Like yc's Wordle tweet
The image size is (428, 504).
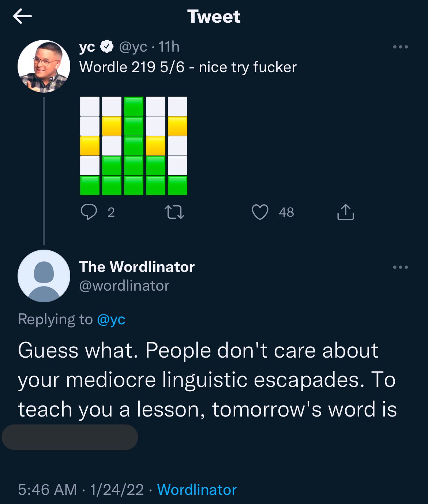(260, 212)
